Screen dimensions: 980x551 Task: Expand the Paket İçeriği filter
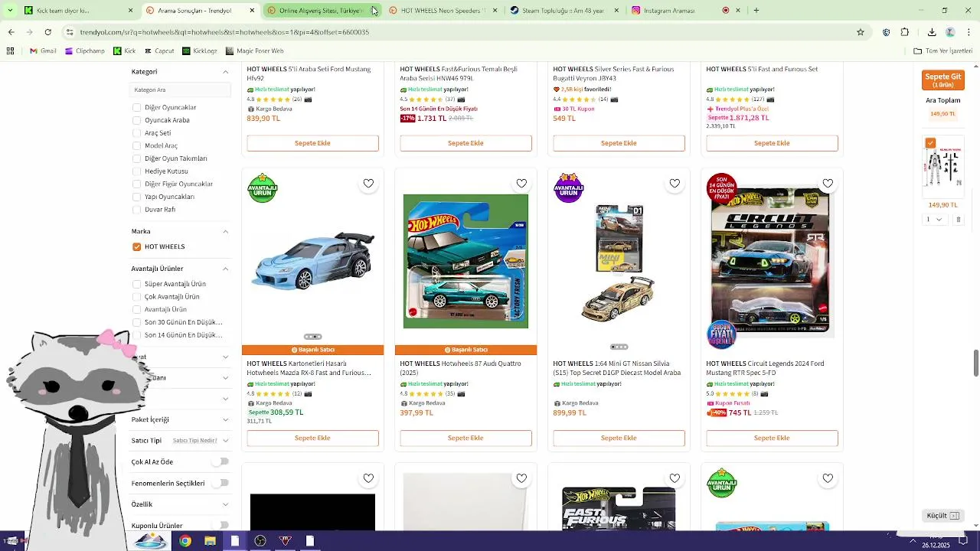(225, 419)
